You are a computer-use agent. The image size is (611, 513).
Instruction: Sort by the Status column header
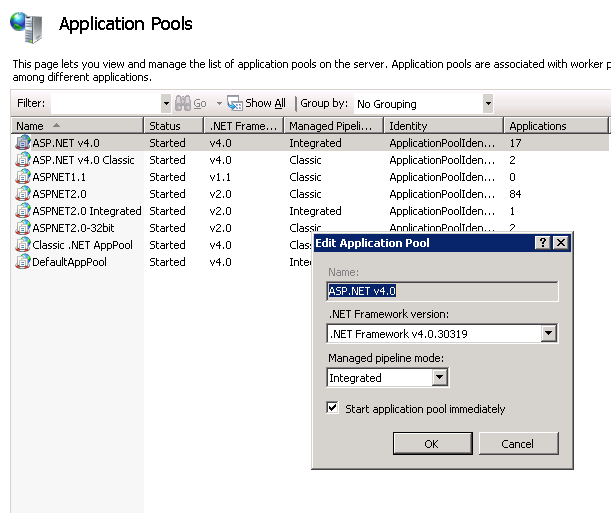[x=173, y=126]
